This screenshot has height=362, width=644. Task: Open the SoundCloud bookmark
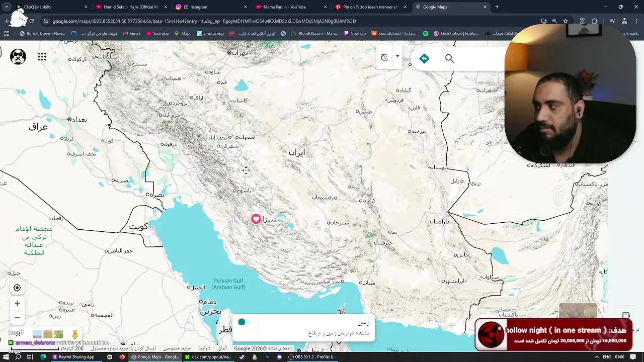[x=393, y=34]
